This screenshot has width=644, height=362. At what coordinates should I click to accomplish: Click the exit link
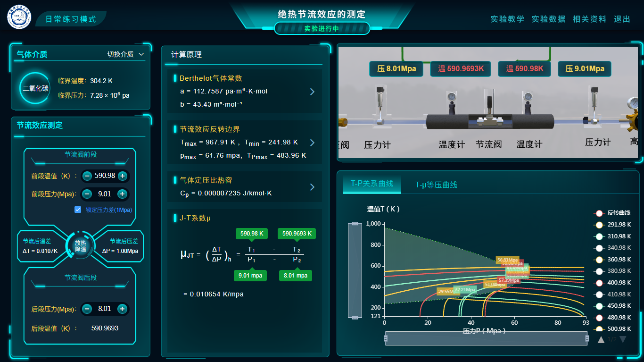(x=622, y=19)
